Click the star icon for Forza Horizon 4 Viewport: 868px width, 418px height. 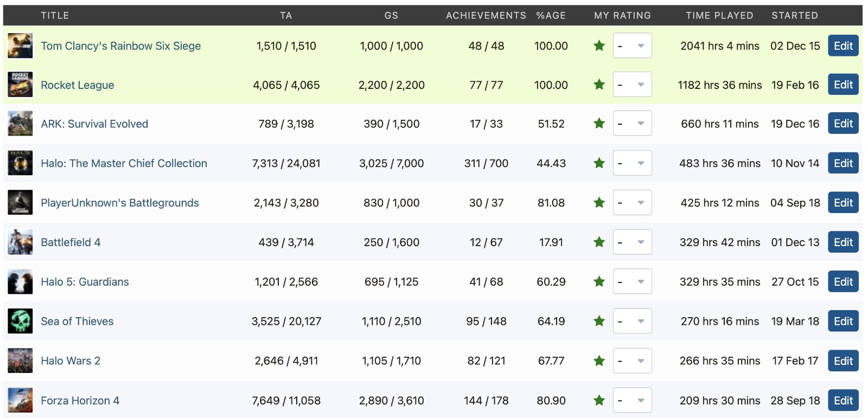(x=599, y=401)
